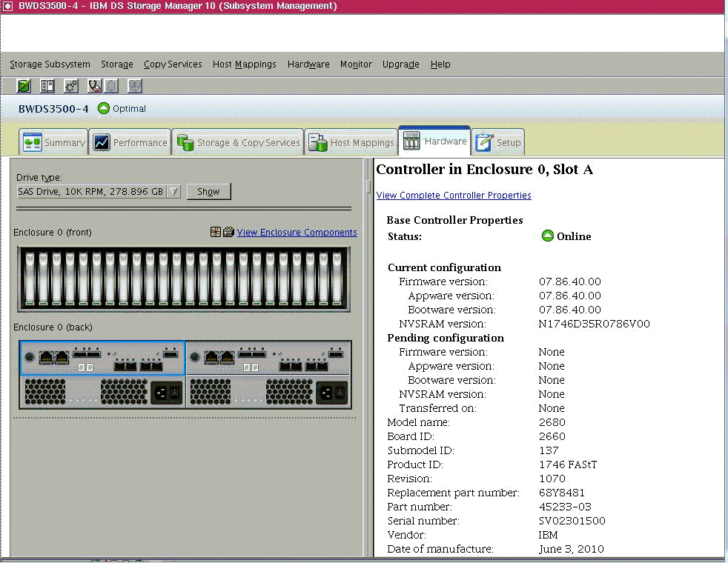This screenshot has width=728, height=563.
Task: Click the alerts bell toolbar icon
Action: click(x=112, y=86)
